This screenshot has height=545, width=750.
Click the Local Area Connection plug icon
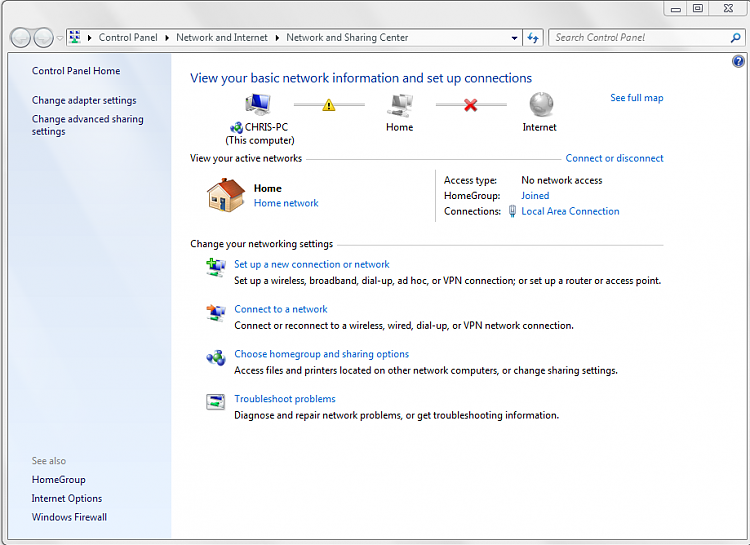[x=512, y=211]
